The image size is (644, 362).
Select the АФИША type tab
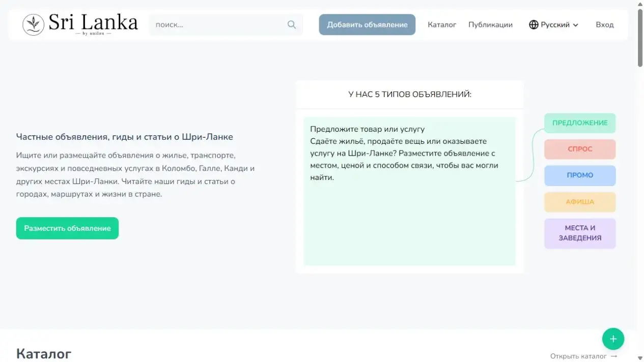click(580, 202)
